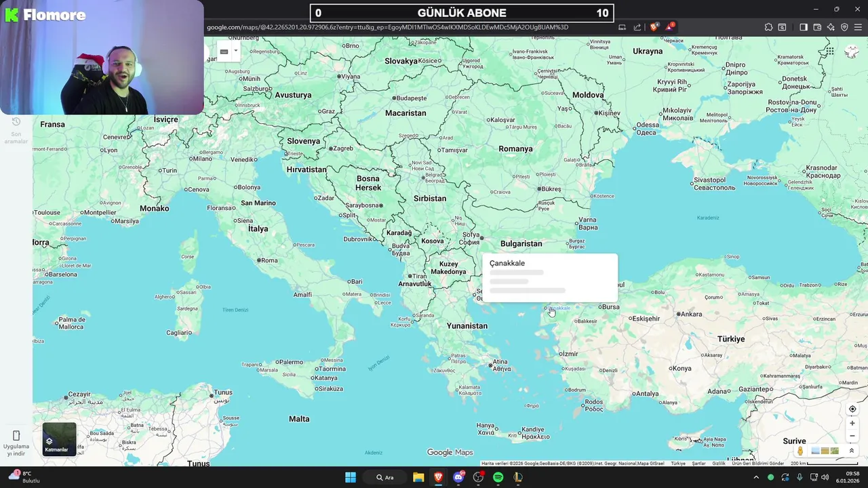
Task: Open the Google account avatar
Action: click(852, 52)
